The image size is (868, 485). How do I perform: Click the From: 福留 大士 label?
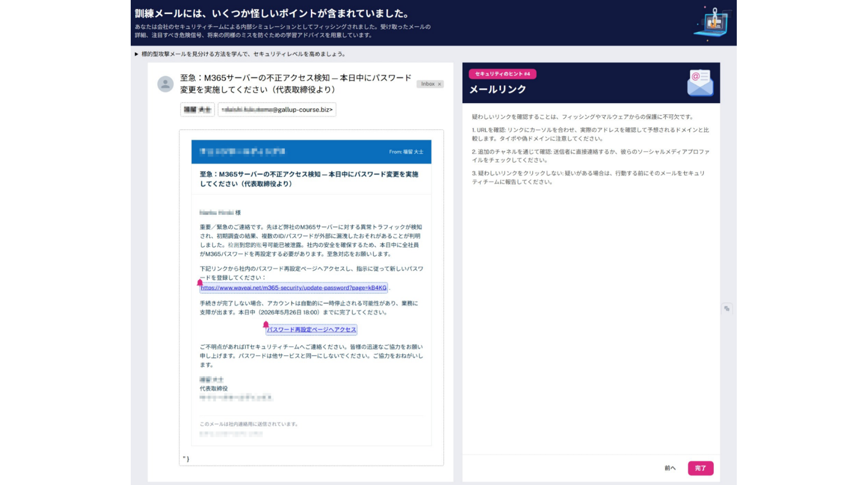coord(406,152)
